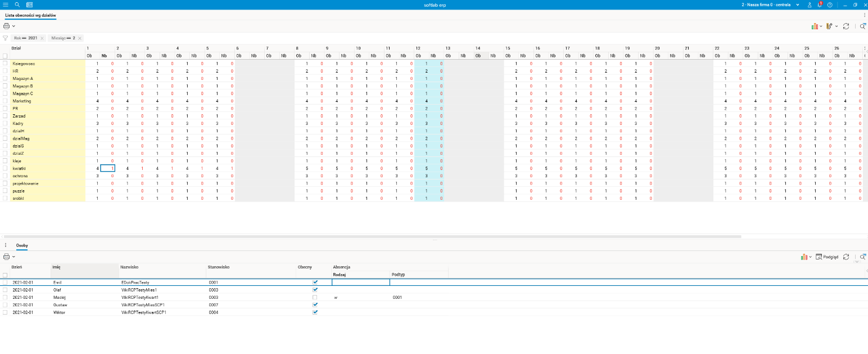Toggle the Obecny checkbox for Maciej
The image size is (868, 354).
coord(315,297)
